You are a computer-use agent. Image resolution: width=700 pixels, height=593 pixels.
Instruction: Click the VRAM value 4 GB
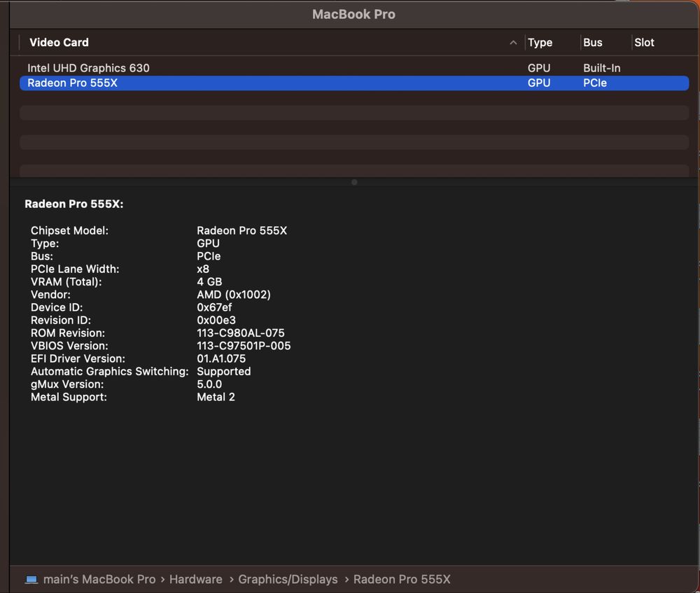pyautogui.click(x=209, y=281)
